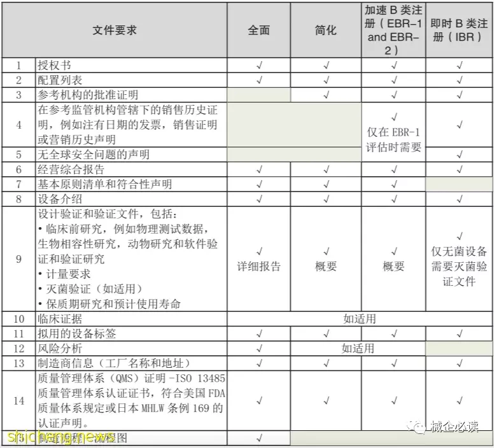
Task: Select the 详细报告 text under 全面
Action: click(258, 267)
